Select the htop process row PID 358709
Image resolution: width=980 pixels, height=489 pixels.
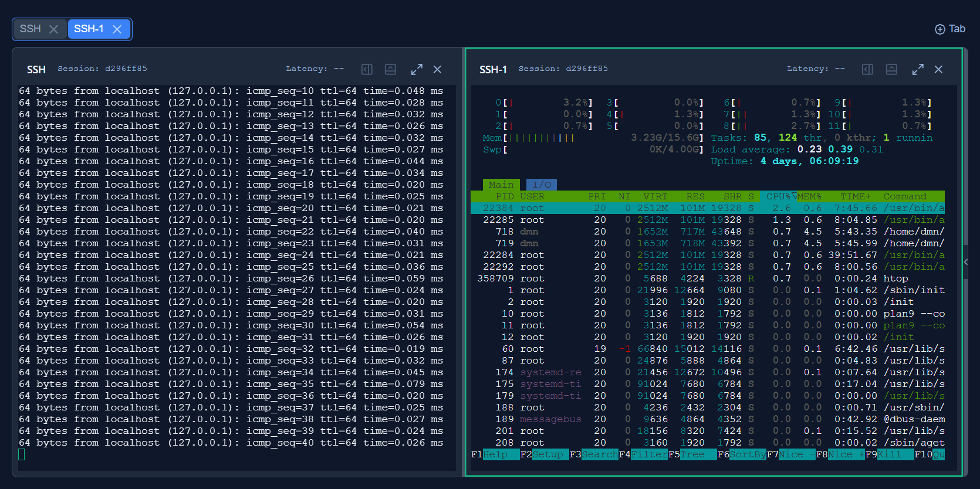[708, 279]
